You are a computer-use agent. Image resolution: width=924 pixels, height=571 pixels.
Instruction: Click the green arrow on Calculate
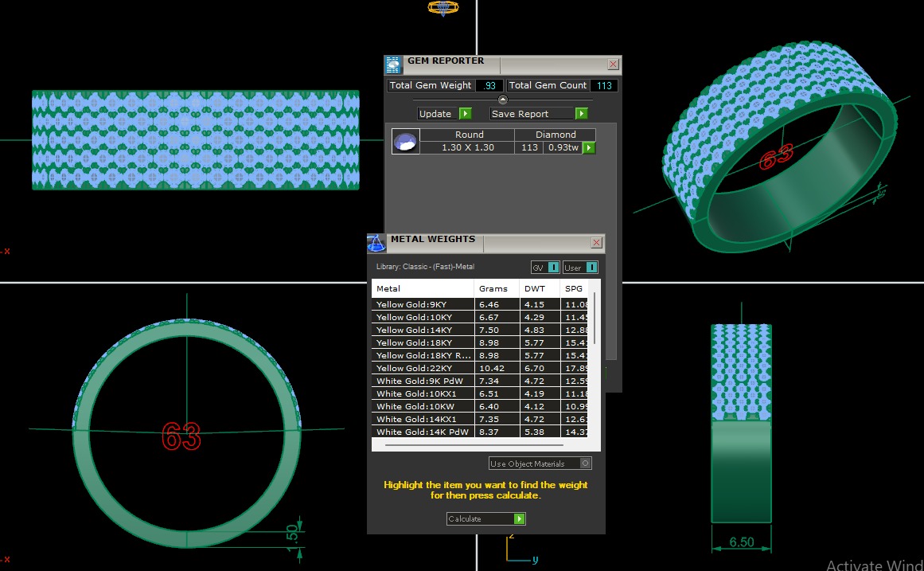519,519
